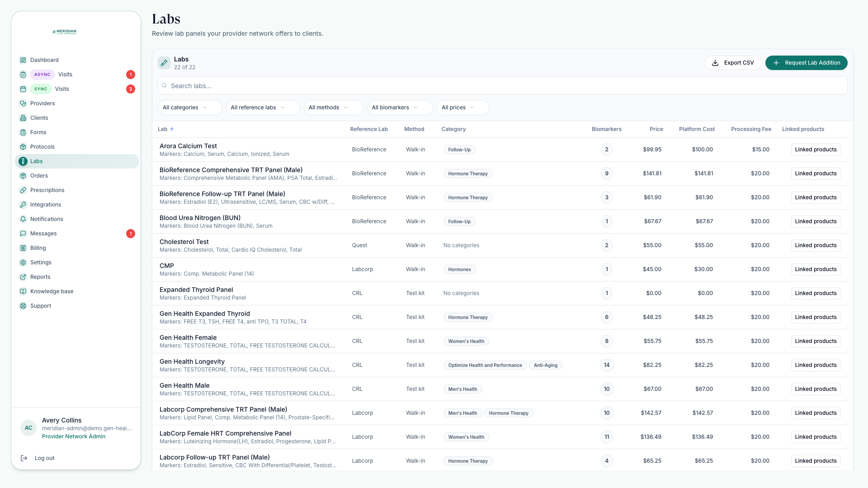Open Linked products for LabCorp Female HRT Panel
868x488 pixels.
click(x=816, y=437)
